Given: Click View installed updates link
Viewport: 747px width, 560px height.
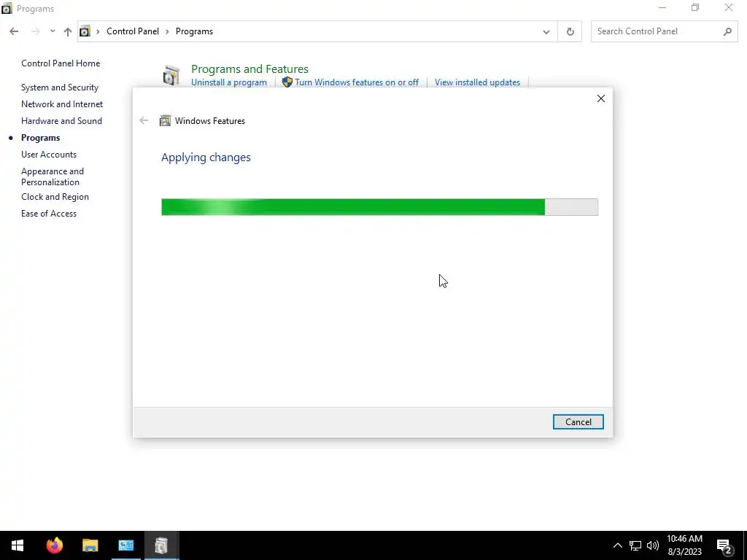Looking at the screenshot, I should [477, 82].
